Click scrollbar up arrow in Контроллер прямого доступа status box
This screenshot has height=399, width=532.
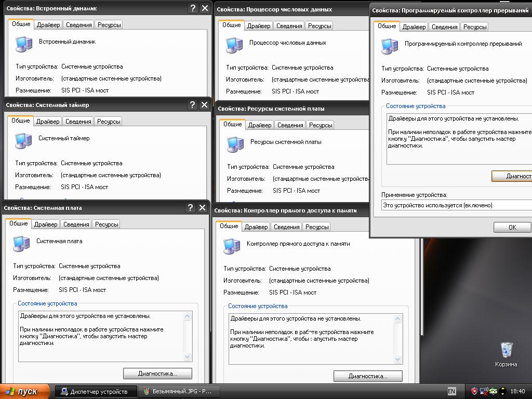point(397,319)
